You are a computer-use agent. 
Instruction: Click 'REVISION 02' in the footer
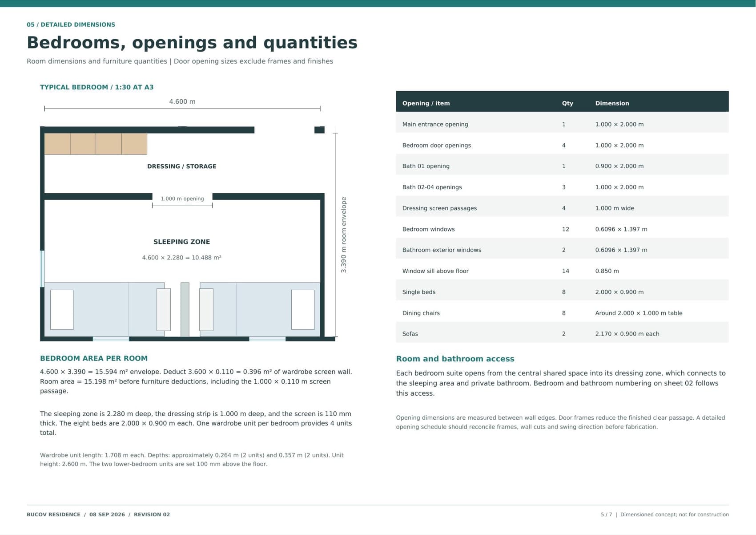point(152,515)
